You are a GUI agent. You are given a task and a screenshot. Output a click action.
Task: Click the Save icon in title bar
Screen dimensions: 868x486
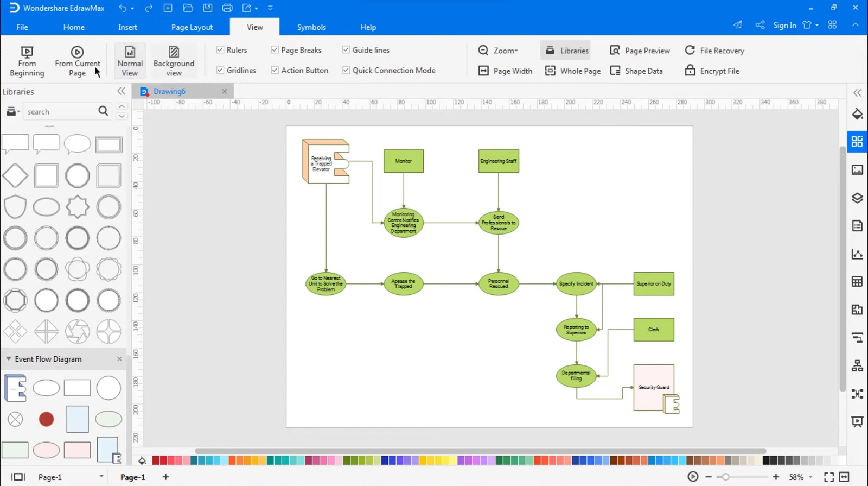point(207,8)
